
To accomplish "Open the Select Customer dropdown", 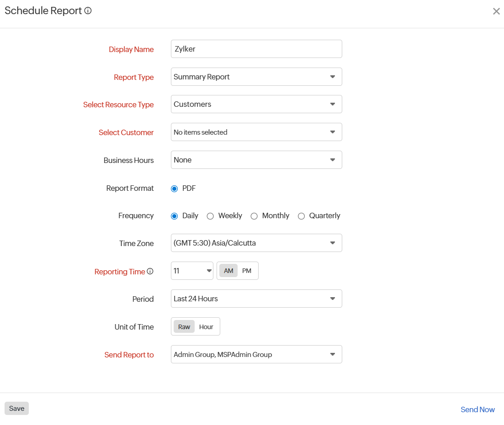I will (x=333, y=132).
